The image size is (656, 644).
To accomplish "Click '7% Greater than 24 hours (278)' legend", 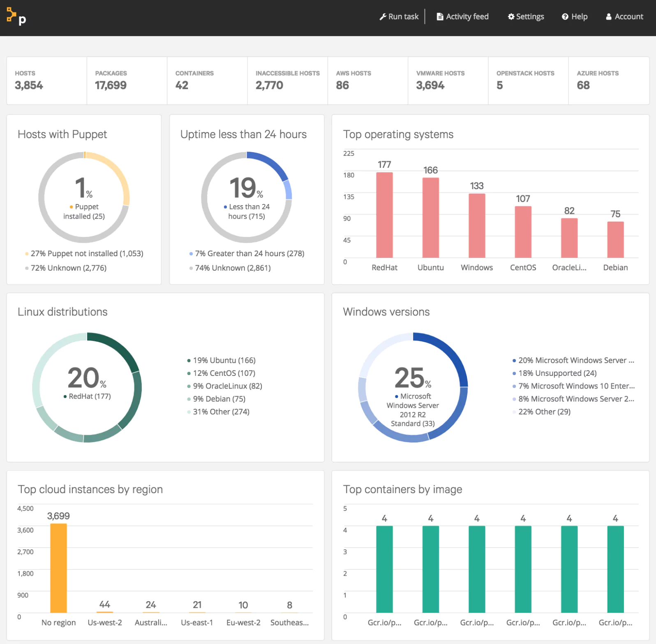I will point(247,254).
